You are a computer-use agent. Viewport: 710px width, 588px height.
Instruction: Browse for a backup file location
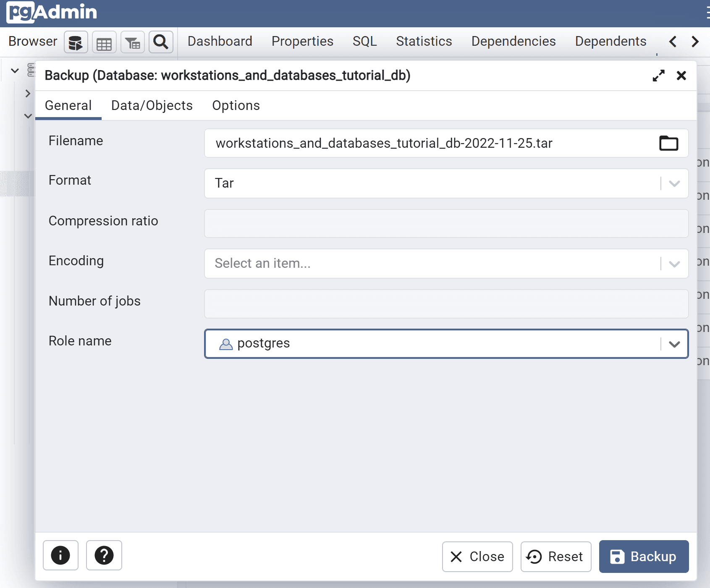(668, 143)
